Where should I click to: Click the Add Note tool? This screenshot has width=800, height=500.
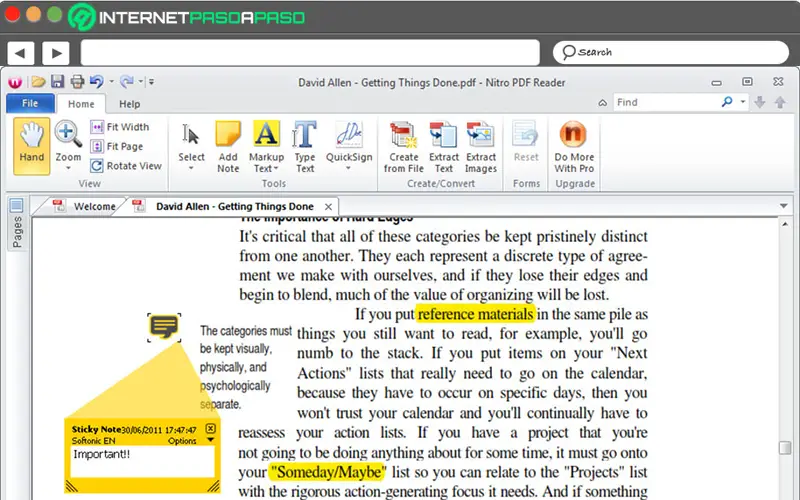[x=228, y=147]
